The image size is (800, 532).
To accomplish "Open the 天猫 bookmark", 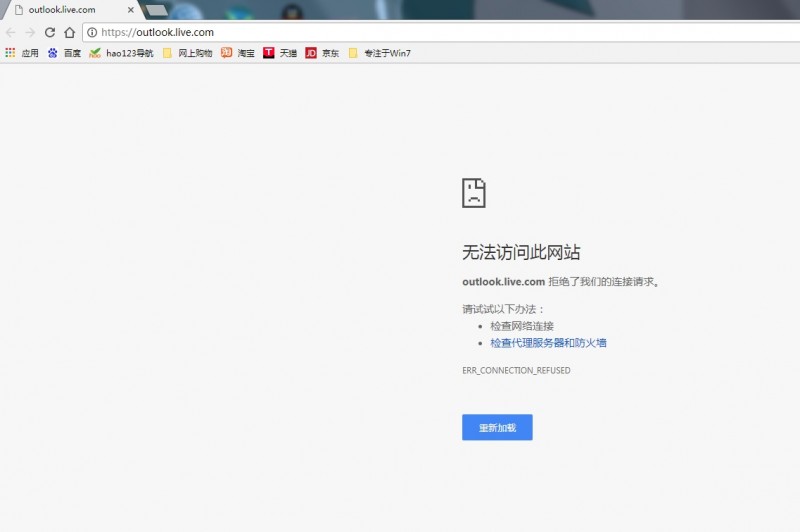I will (280, 53).
